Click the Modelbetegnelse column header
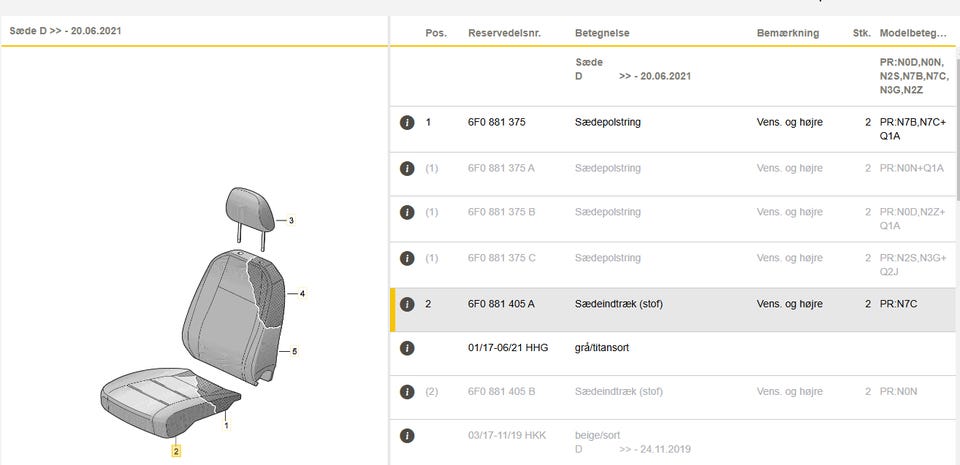 point(912,33)
